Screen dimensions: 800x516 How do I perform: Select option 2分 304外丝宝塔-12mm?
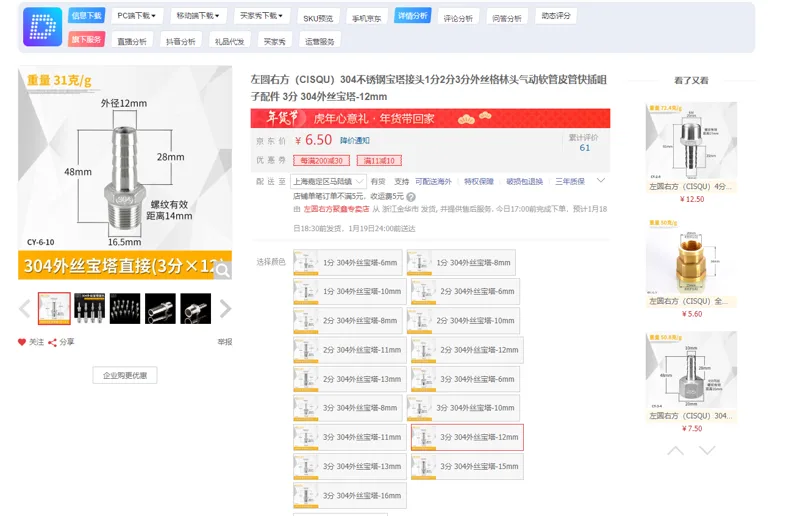click(467, 350)
